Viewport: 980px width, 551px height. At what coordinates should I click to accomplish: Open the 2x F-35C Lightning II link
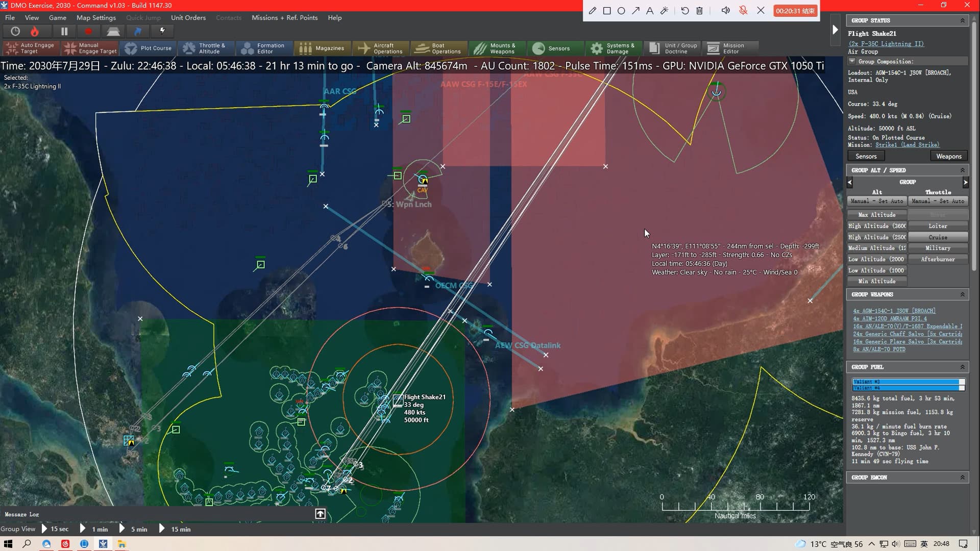click(886, 44)
